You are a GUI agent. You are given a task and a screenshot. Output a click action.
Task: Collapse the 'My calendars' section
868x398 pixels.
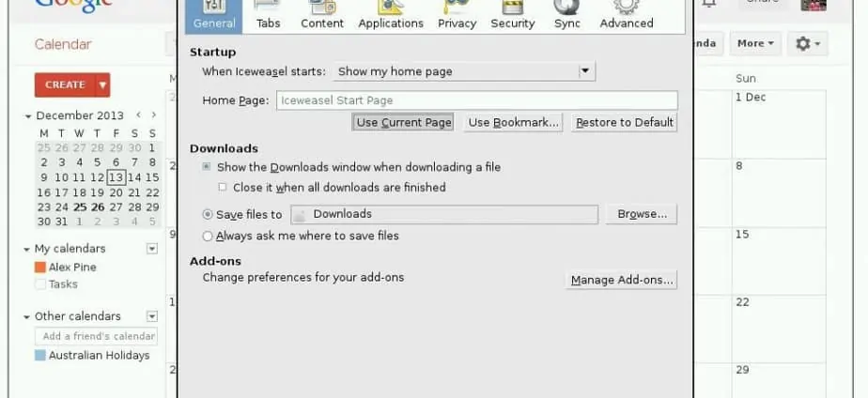click(x=27, y=249)
